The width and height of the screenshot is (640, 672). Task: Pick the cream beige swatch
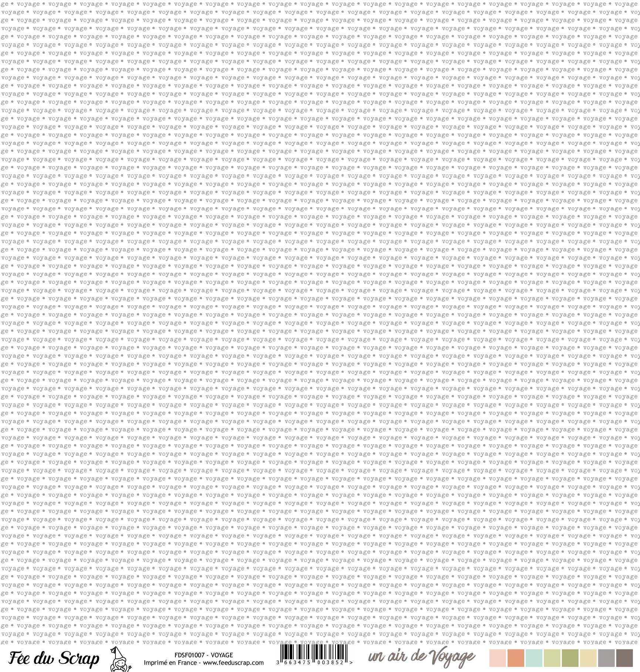coord(588,658)
